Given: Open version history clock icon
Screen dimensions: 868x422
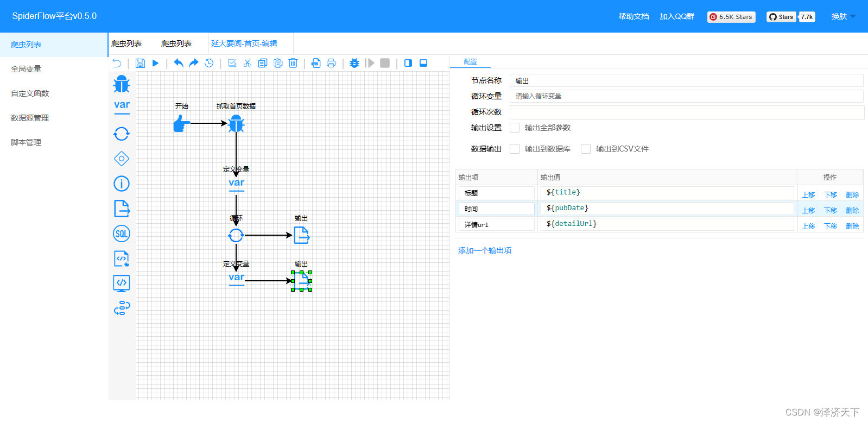Looking at the screenshot, I should coord(209,63).
